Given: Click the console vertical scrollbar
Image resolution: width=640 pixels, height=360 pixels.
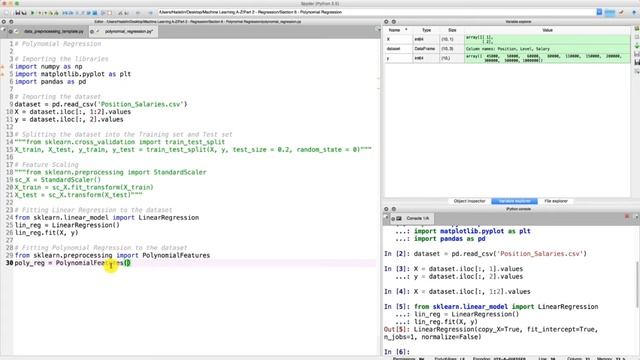Looking at the screenshot, I should [637, 284].
